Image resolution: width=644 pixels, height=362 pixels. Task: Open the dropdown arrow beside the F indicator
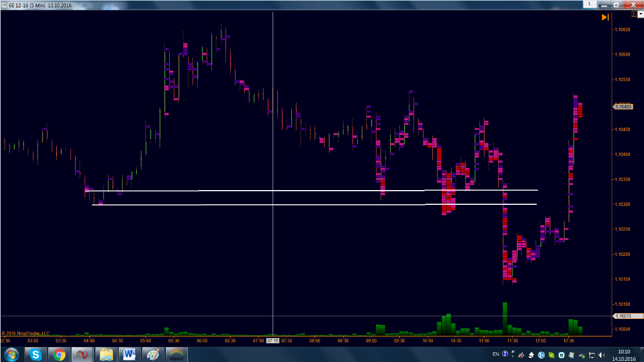click(x=641, y=14)
